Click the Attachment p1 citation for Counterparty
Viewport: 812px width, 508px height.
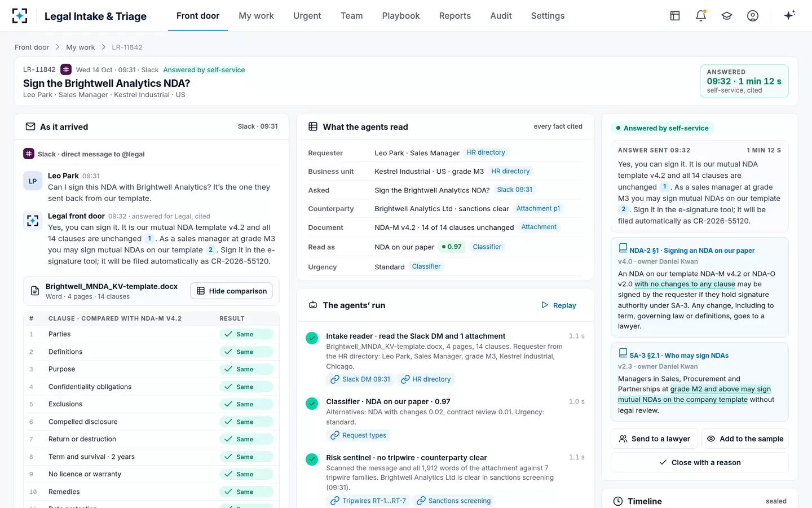538,209
